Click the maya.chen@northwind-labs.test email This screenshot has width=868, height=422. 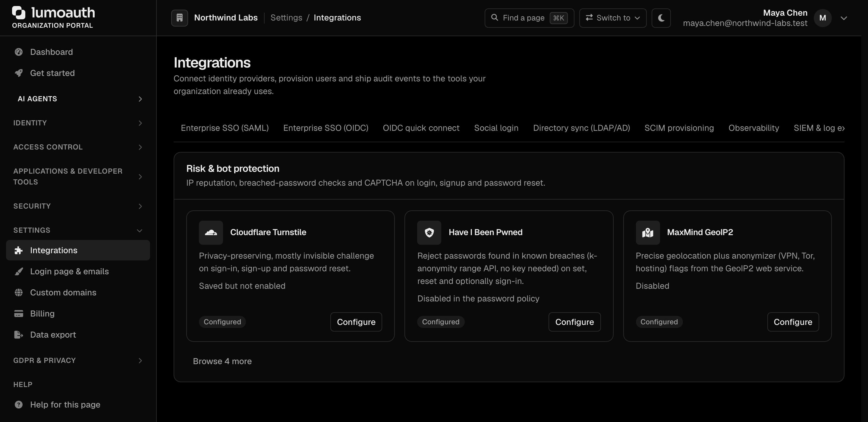coord(745,23)
